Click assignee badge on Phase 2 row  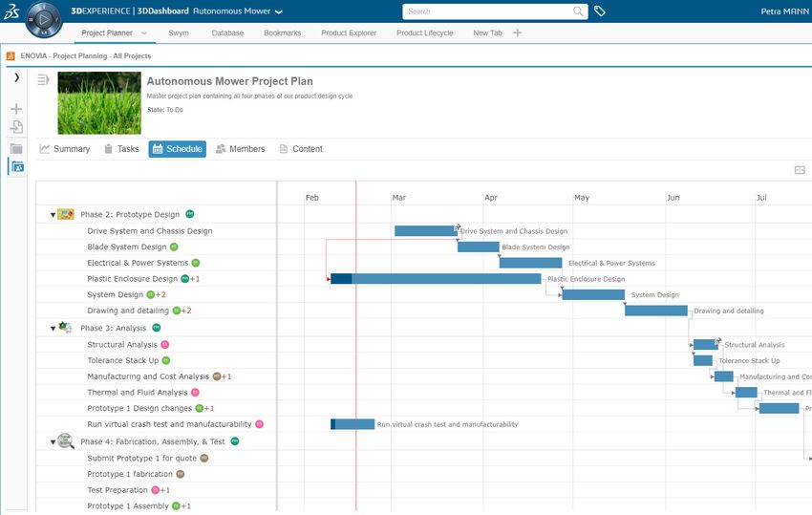tap(189, 213)
